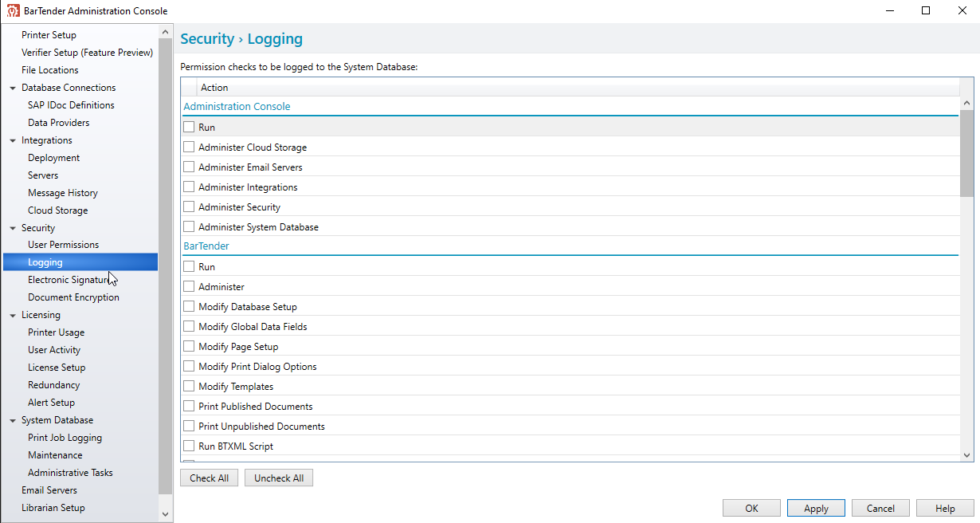Select Librarian Setup item
Screen dimensions: 980x523
pyautogui.click(x=53, y=508)
